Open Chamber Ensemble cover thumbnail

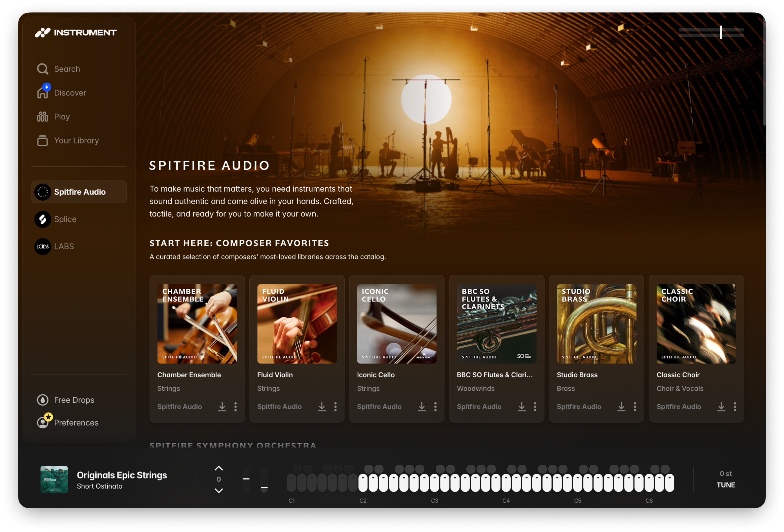pos(197,323)
